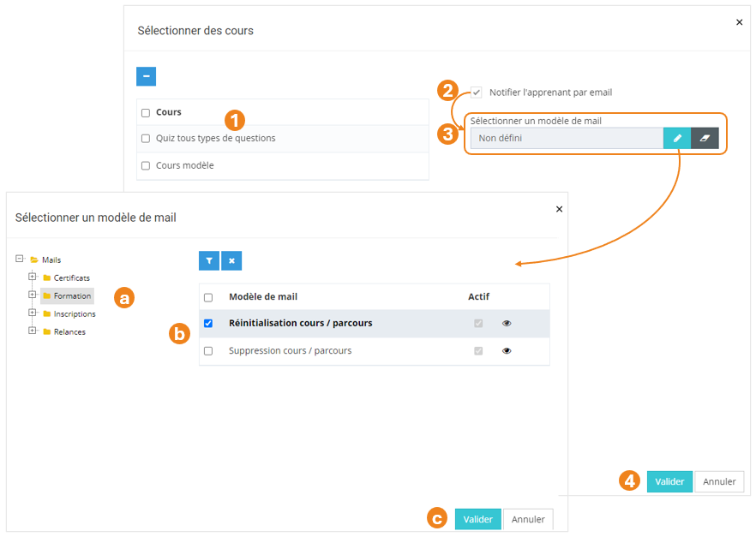Select the Formation folder in tree

coord(72,295)
